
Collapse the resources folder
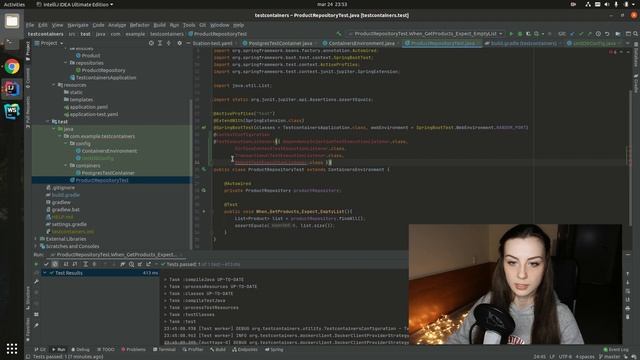click(54, 85)
